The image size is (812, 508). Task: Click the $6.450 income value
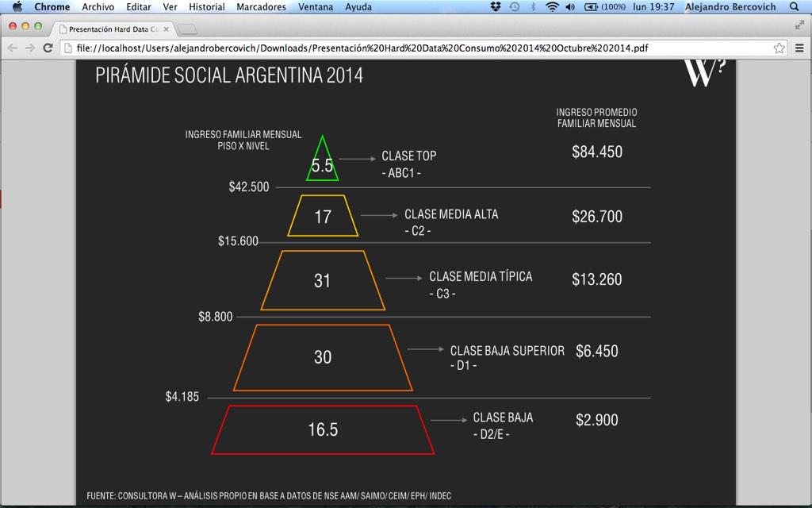tap(596, 351)
